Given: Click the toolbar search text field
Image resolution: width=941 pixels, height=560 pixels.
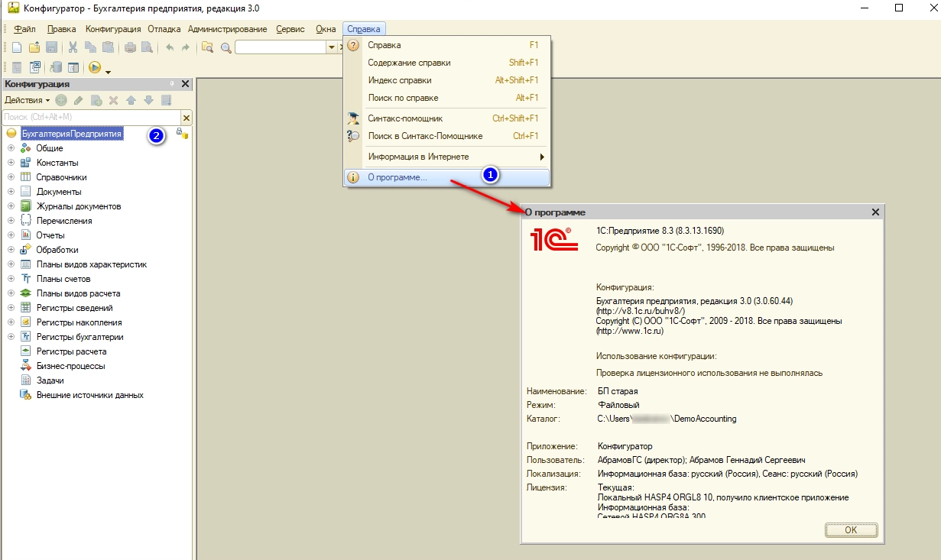Looking at the screenshot, I should pos(281,47).
